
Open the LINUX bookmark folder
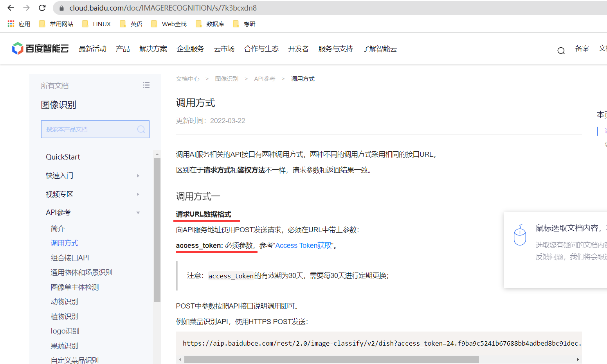[96, 24]
